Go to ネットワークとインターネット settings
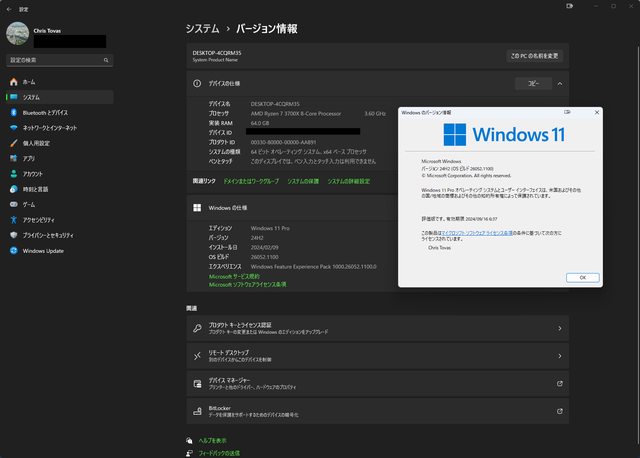The height and width of the screenshot is (458, 640). coord(49,128)
